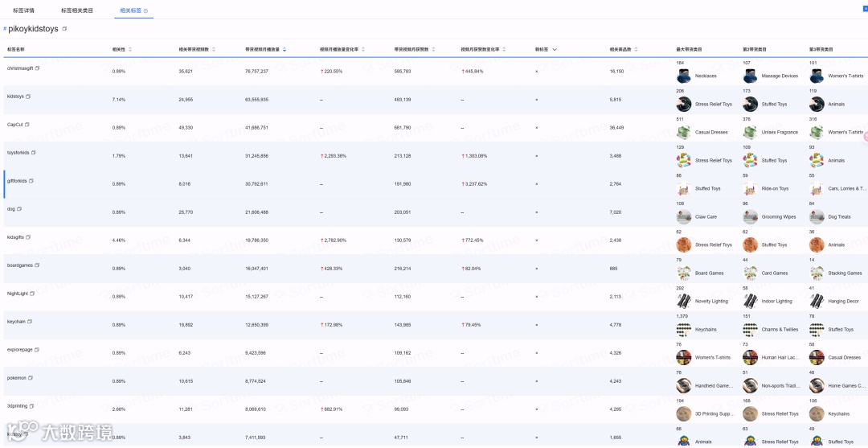Open the 3dprinting tag link
This screenshot has height=448, width=868.
tap(17, 406)
